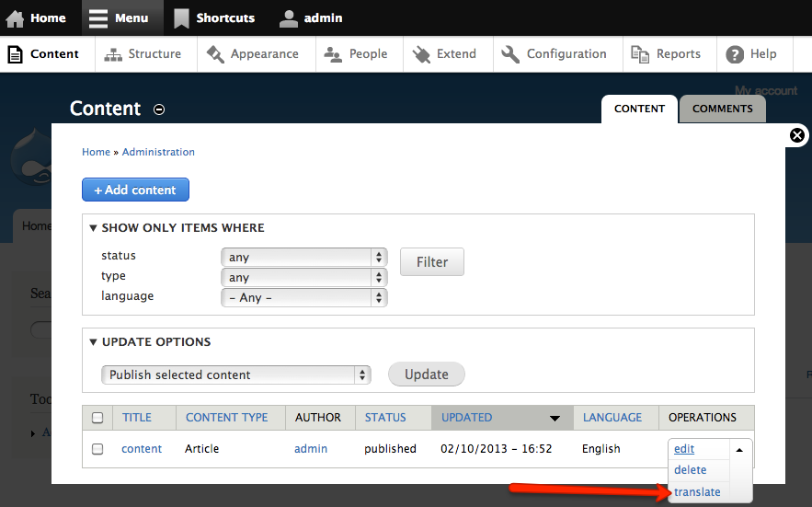Click the Home house icon in toolbar
This screenshot has width=812, height=507.
[x=15, y=18]
